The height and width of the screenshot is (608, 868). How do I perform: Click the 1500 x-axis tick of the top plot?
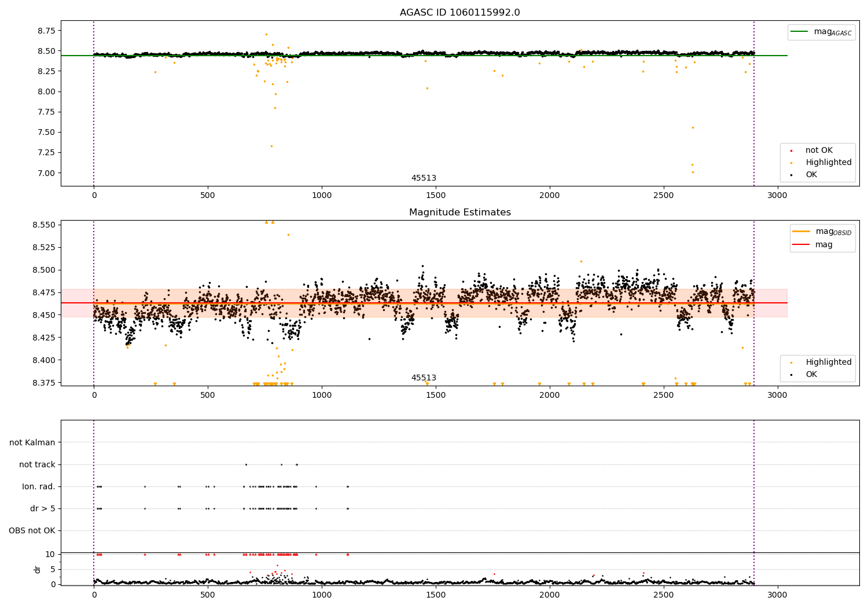pyautogui.click(x=435, y=195)
